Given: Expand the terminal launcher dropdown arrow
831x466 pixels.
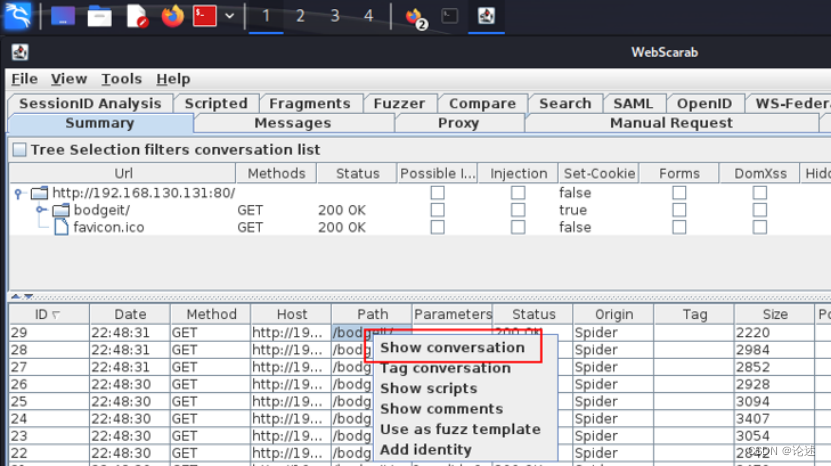Looking at the screenshot, I should pyautogui.click(x=229, y=16).
